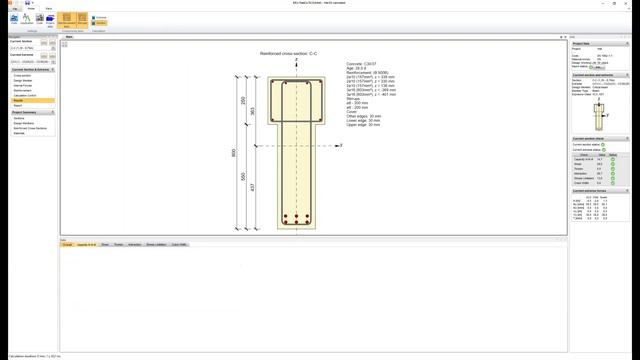Image resolution: width=640 pixels, height=360 pixels.
Task: Collapse the Project Summary group
Action: (x=53, y=112)
